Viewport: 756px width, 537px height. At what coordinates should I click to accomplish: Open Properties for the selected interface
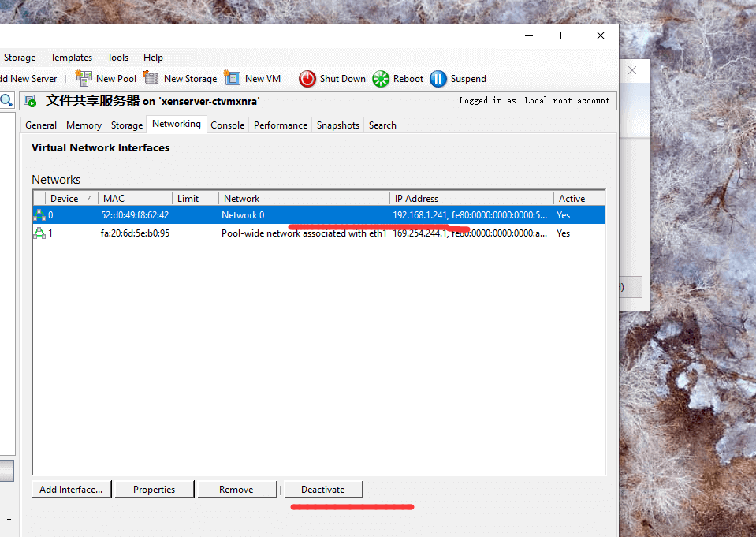click(154, 490)
